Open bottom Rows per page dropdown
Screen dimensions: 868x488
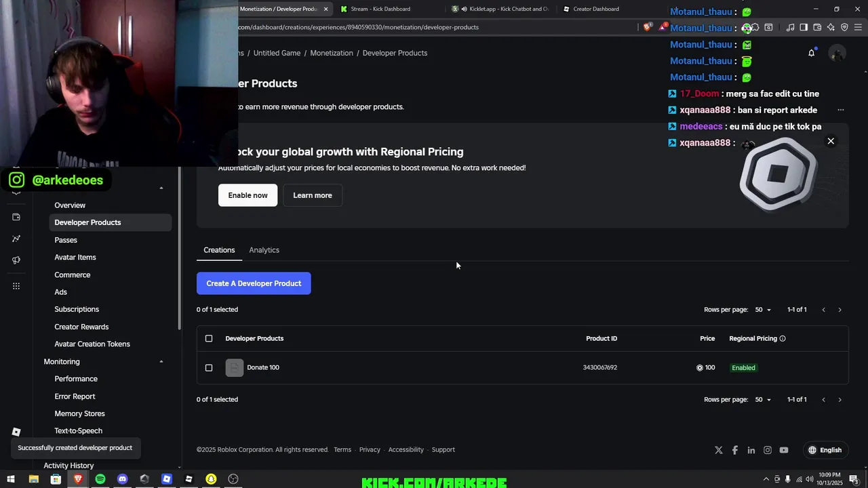(763, 400)
